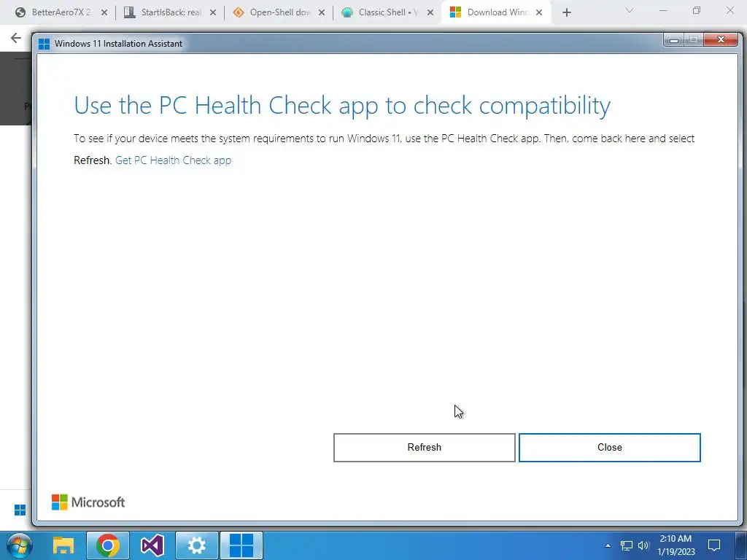The image size is (747, 560).
Task: Open the clock showing 2:10 AM
Action: [x=676, y=545]
